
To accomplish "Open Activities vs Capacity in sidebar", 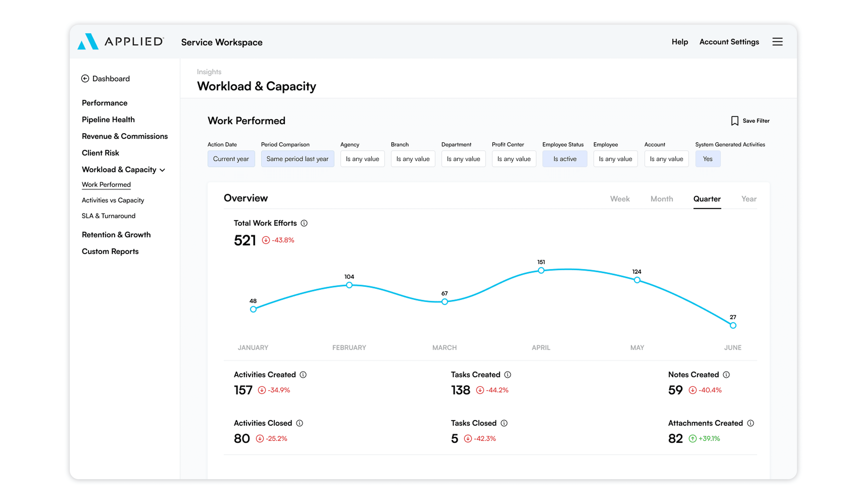I will pyautogui.click(x=113, y=200).
